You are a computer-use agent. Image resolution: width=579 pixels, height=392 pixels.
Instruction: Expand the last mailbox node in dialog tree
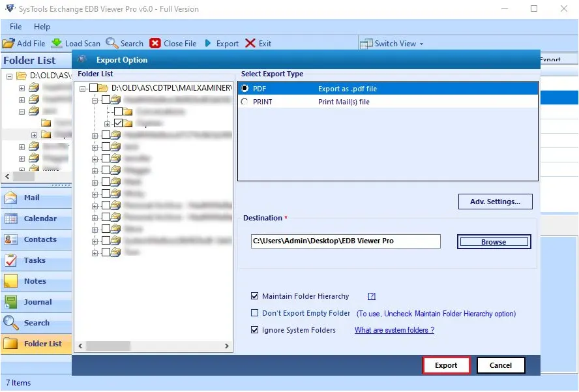pos(95,254)
